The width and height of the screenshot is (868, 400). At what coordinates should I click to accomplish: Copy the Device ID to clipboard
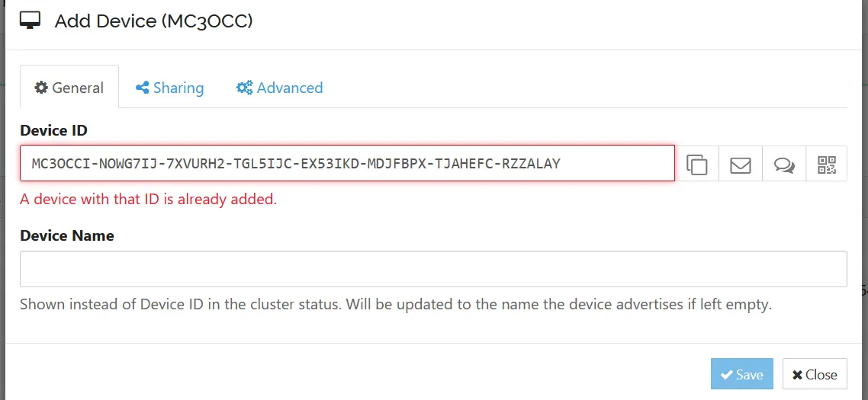pyautogui.click(x=697, y=165)
